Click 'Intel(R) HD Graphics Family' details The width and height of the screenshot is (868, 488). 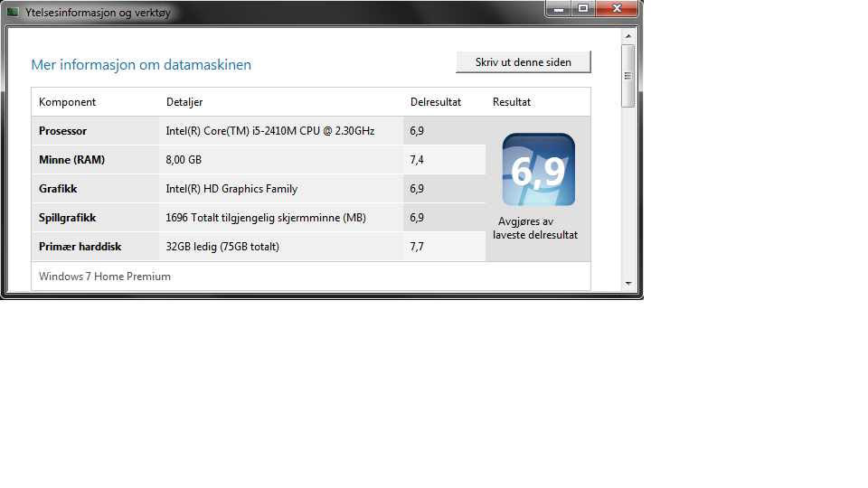(231, 189)
